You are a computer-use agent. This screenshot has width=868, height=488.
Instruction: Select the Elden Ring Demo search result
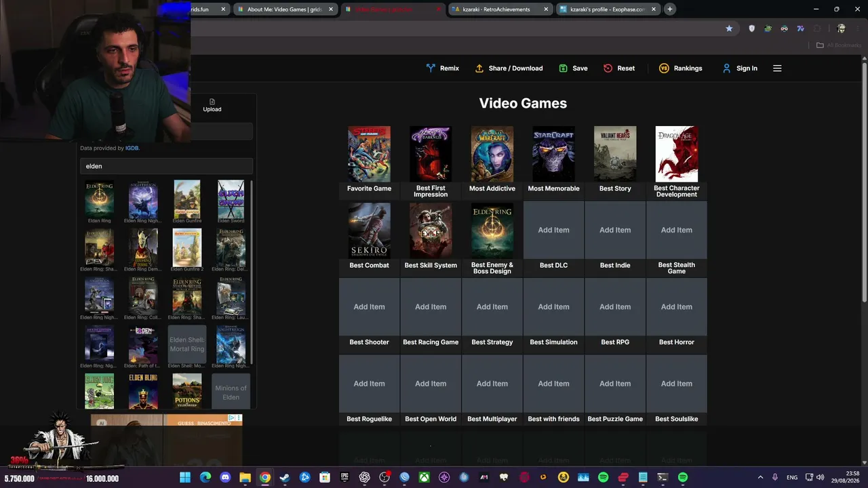(143, 250)
